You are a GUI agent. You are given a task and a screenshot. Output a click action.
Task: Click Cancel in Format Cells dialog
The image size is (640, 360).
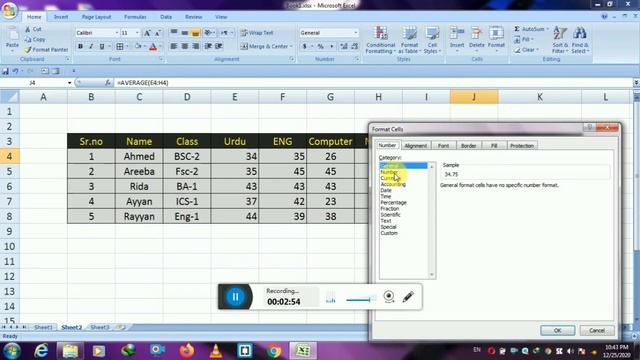tap(597, 330)
